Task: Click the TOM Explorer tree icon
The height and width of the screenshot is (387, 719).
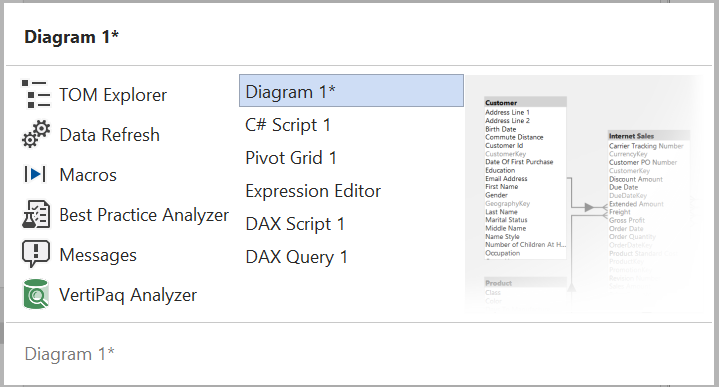Action: coord(36,94)
